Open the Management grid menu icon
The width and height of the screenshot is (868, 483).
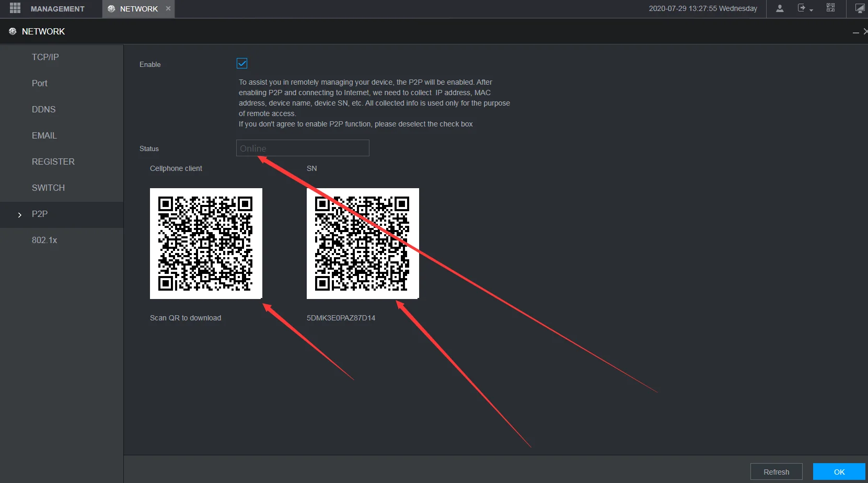pyautogui.click(x=15, y=8)
